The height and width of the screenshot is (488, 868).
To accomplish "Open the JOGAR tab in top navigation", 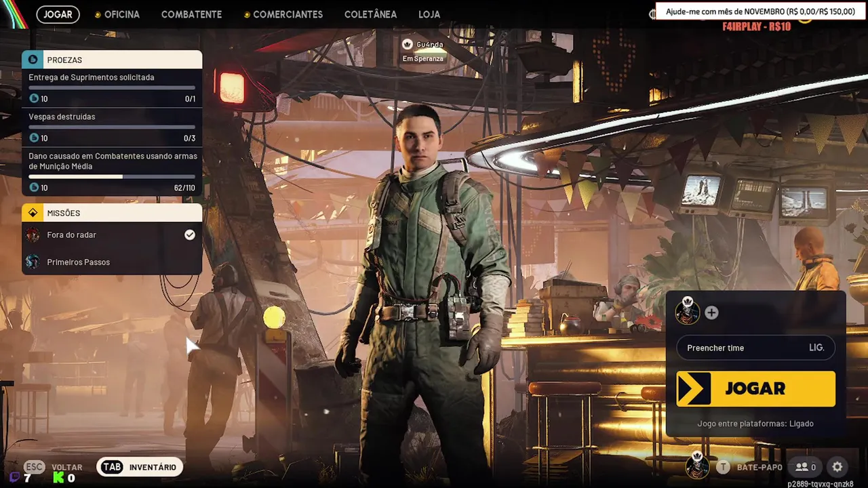I will 58,14.
